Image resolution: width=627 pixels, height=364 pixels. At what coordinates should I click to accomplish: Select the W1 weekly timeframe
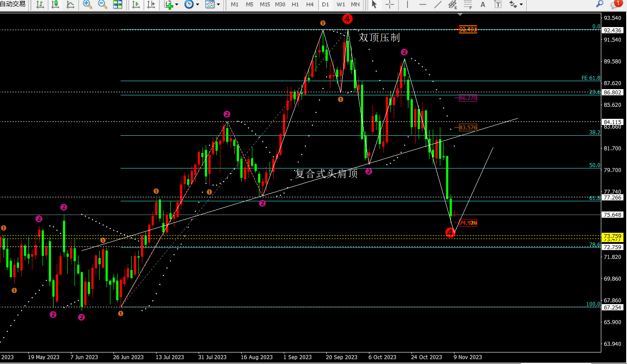(341, 4)
